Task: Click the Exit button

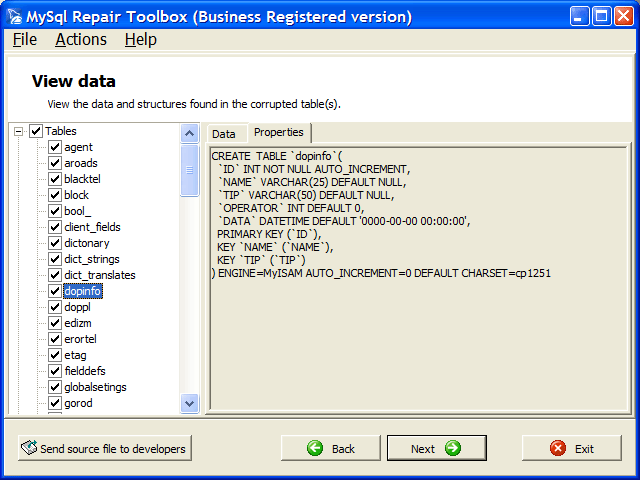Action: click(572, 448)
